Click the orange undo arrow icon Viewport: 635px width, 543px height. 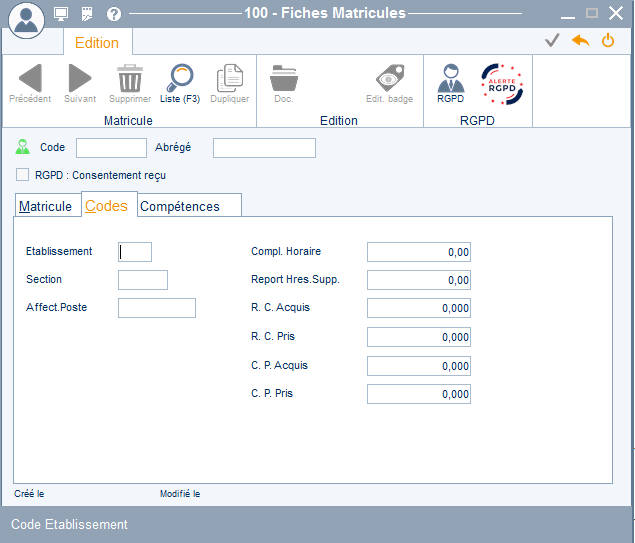click(580, 40)
